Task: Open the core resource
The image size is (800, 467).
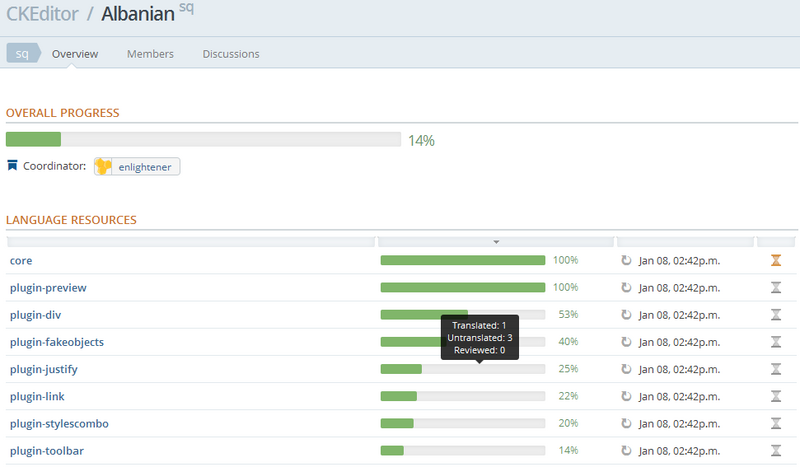Action: point(21,260)
